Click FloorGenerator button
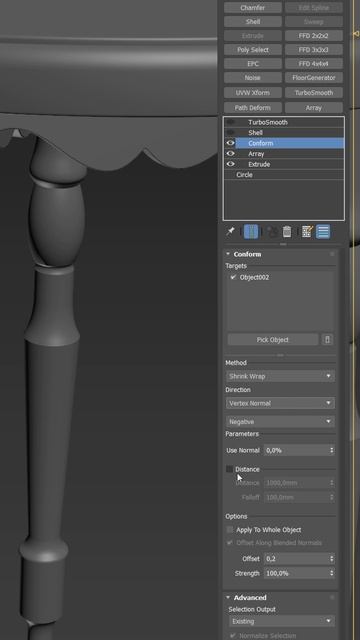The width and height of the screenshot is (360, 640). tap(313, 78)
